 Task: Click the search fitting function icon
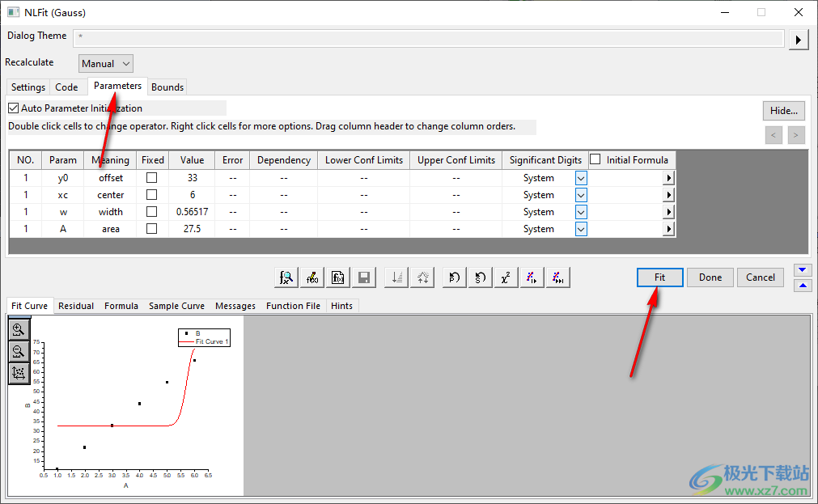click(x=286, y=277)
